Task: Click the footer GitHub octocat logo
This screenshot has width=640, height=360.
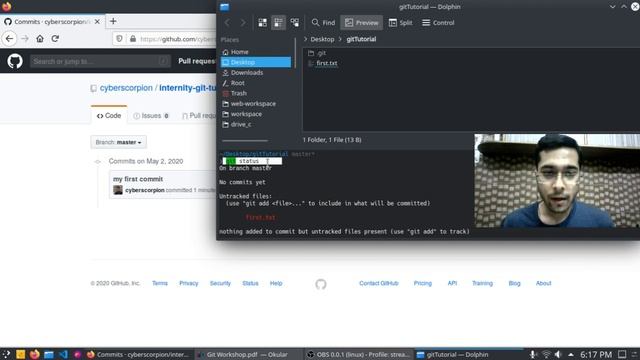Action: [321, 284]
